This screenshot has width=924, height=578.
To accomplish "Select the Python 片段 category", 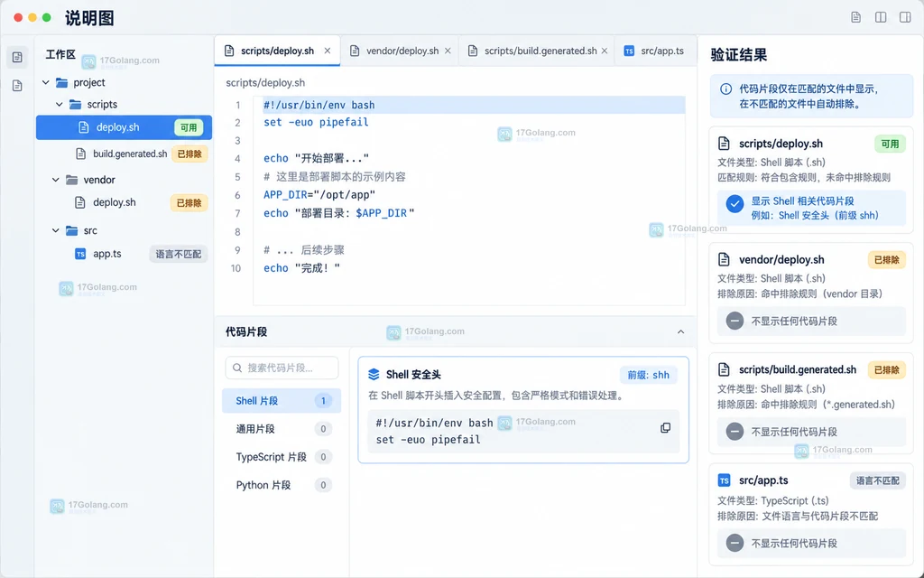I will (282, 485).
